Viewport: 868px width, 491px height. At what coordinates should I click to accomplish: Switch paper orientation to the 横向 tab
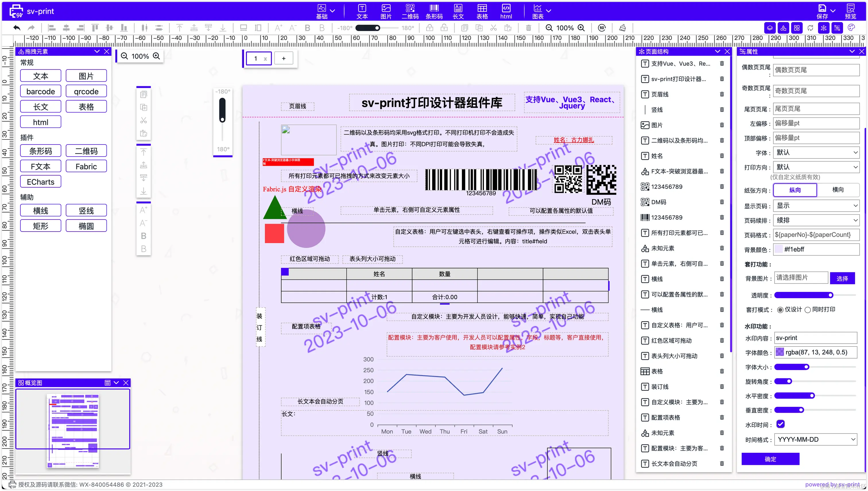(x=838, y=190)
